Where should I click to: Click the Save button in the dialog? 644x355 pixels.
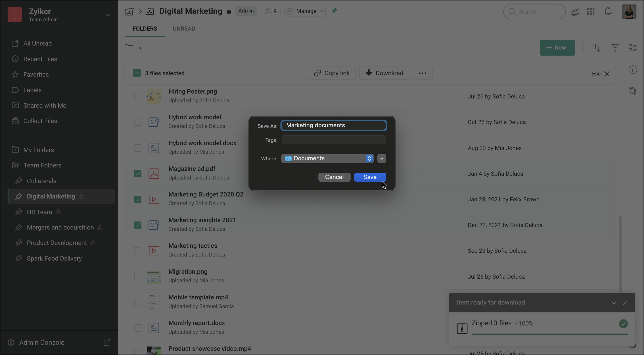pyautogui.click(x=370, y=177)
